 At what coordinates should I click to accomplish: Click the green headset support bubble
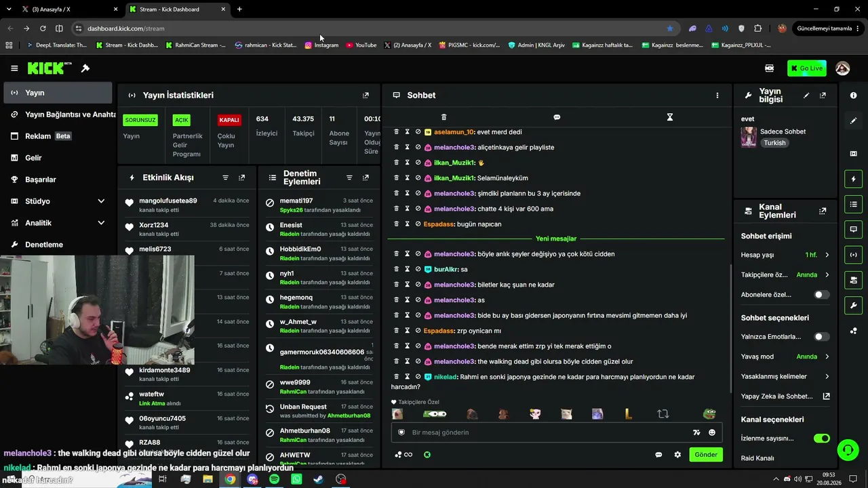pos(847,449)
